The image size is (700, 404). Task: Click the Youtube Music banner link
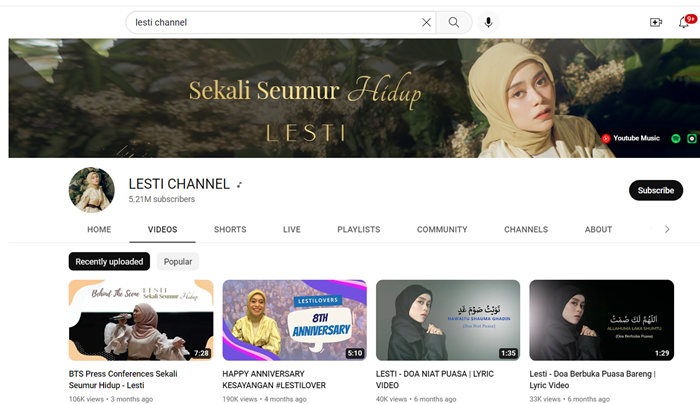631,138
